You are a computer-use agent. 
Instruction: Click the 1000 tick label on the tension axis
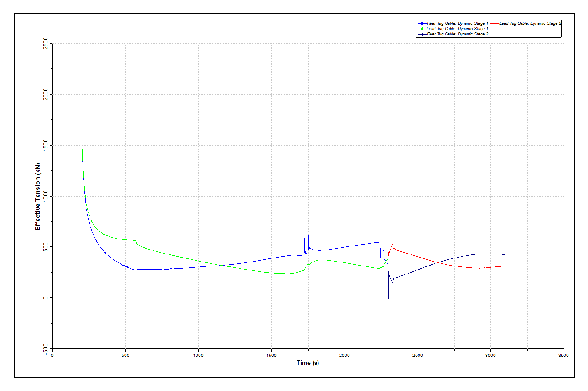[46, 196]
